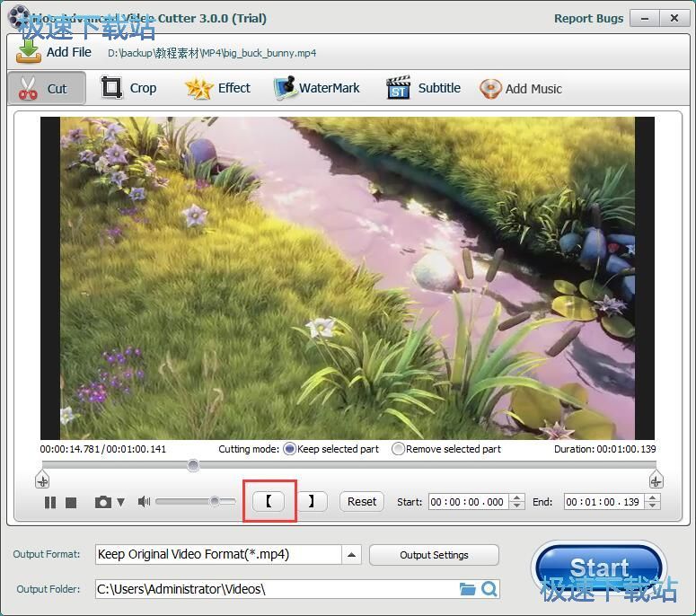Select Remove selected part mode
The width and height of the screenshot is (696, 616).
pyautogui.click(x=398, y=449)
